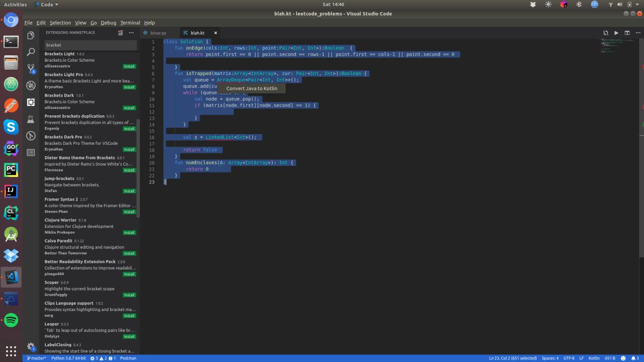
Task: Select the blah.kt editor tab
Action: click(x=197, y=33)
